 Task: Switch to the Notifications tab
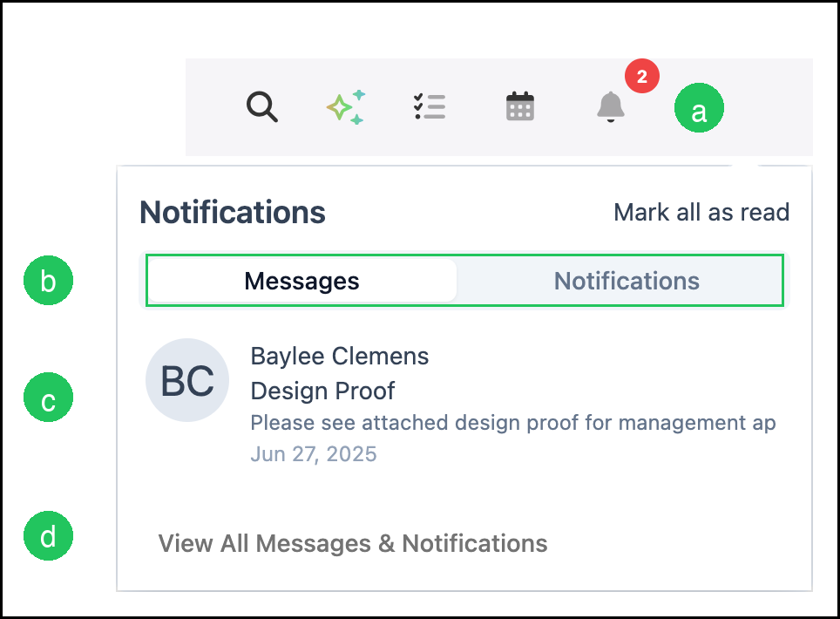pyautogui.click(x=627, y=281)
